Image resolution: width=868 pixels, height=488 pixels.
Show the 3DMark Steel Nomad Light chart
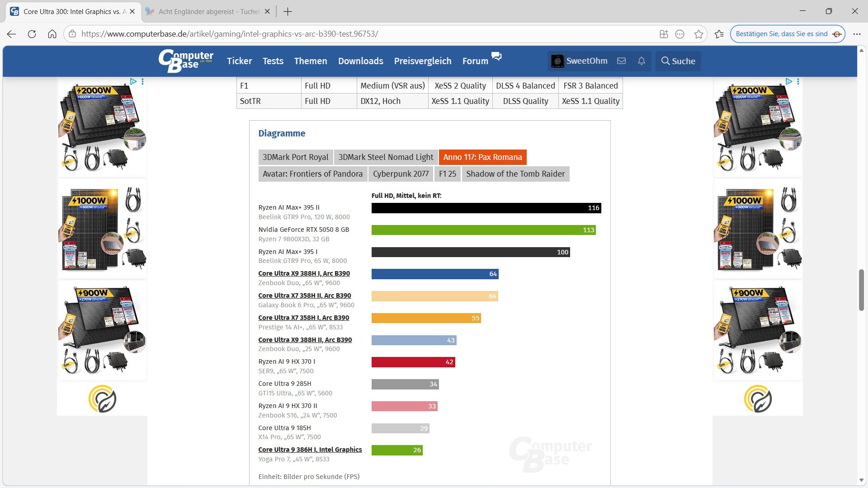(386, 157)
